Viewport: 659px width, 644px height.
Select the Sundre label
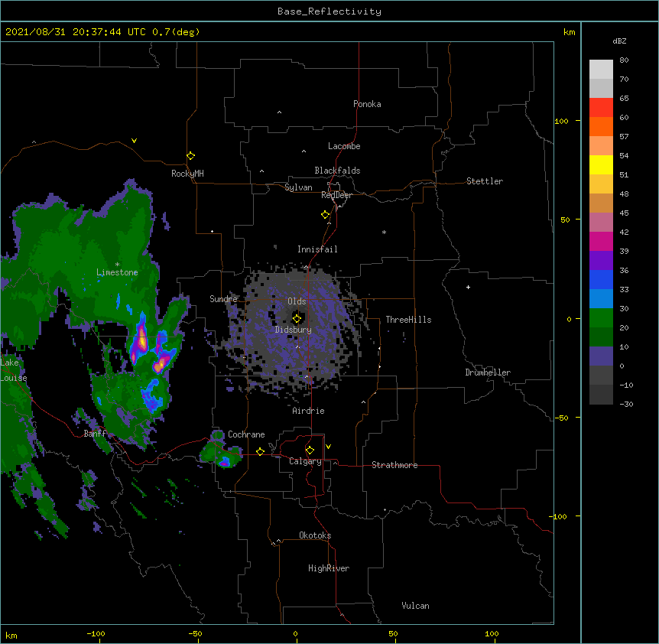223,299
